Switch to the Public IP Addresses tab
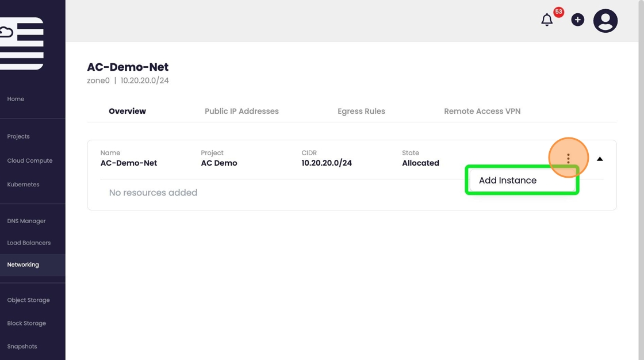This screenshot has width=644, height=360. (241, 111)
